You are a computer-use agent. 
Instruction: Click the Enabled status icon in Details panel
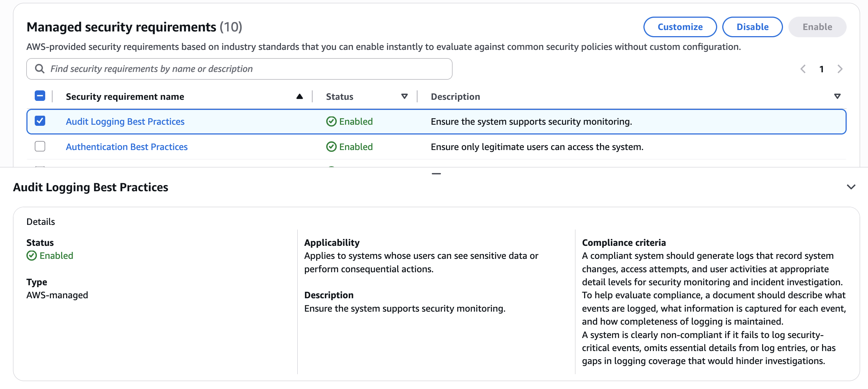tap(32, 256)
